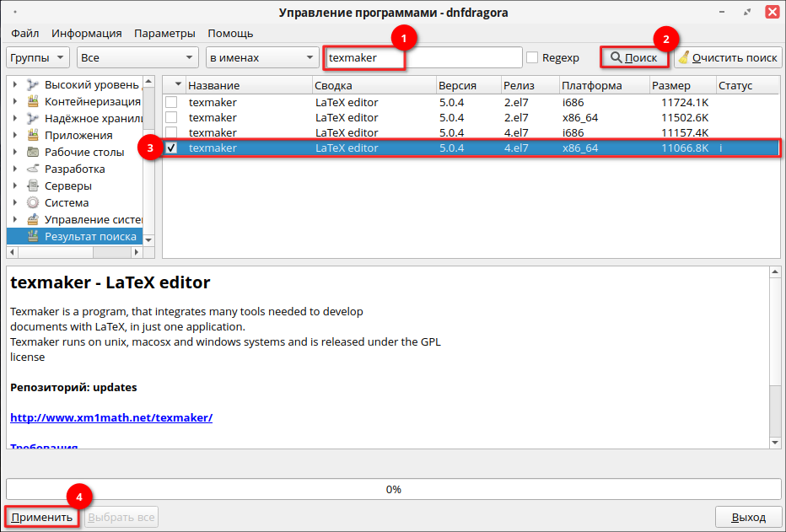Viewport: 786px width, 532px height.
Task: Select the row with size 11502.6K
Action: click(x=471, y=117)
